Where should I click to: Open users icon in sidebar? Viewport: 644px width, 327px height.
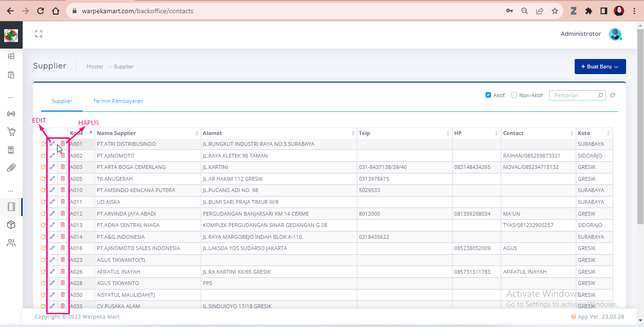point(11,243)
